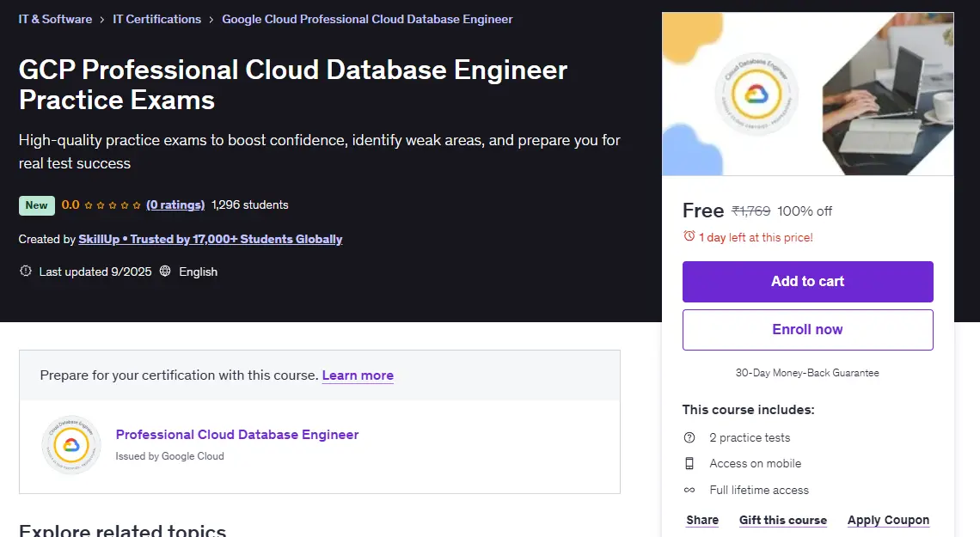Click the 1,296 students text
The width and height of the screenshot is (980, 537).
pos(250,204)
